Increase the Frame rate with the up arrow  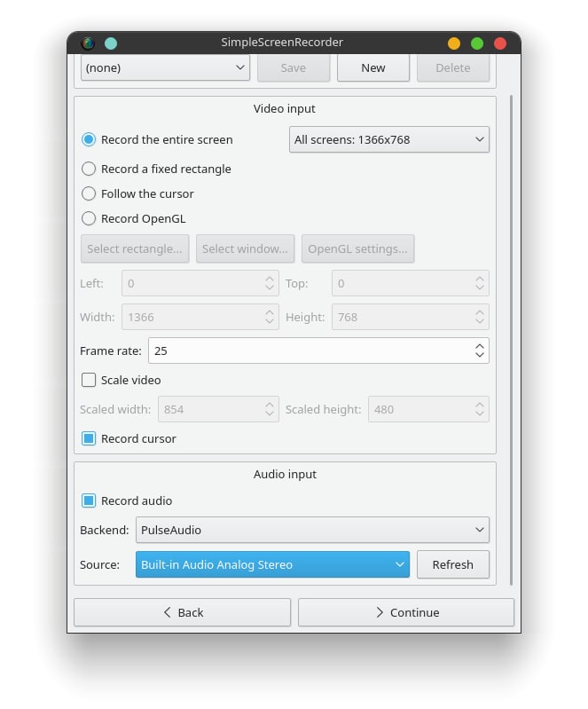tap(480, 346)
